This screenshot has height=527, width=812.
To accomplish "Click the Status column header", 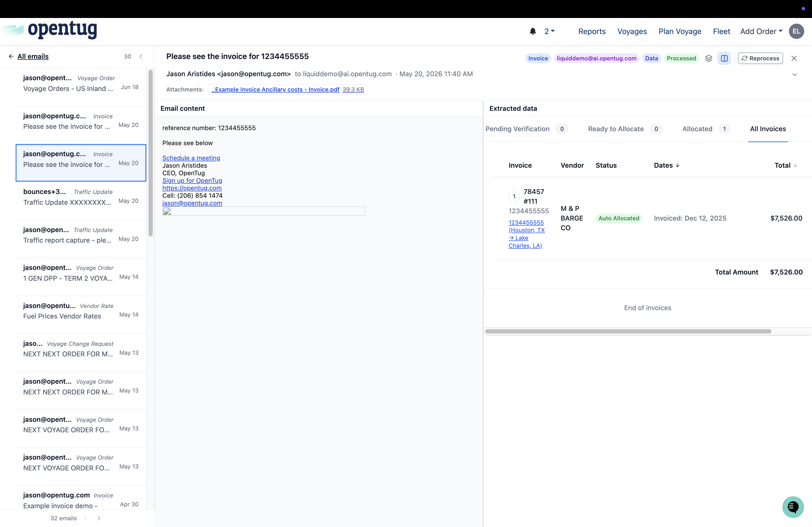I will pyautogui.click(x=606, y=165).
